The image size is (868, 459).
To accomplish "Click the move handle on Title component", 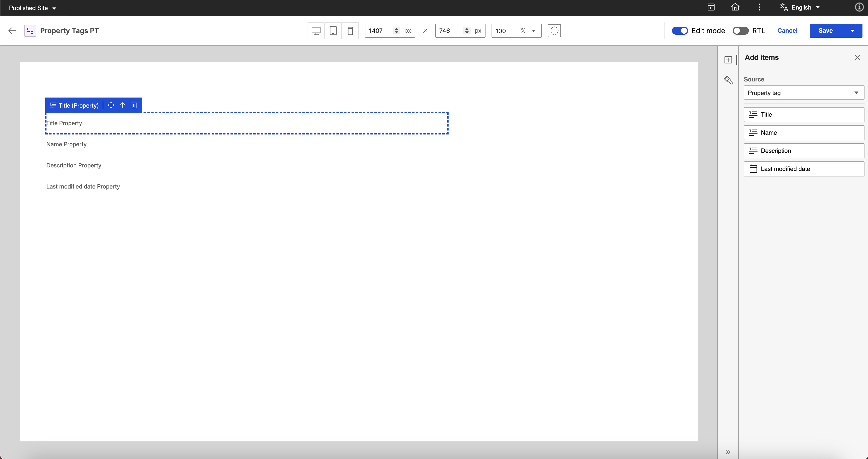I will point(111,105).
